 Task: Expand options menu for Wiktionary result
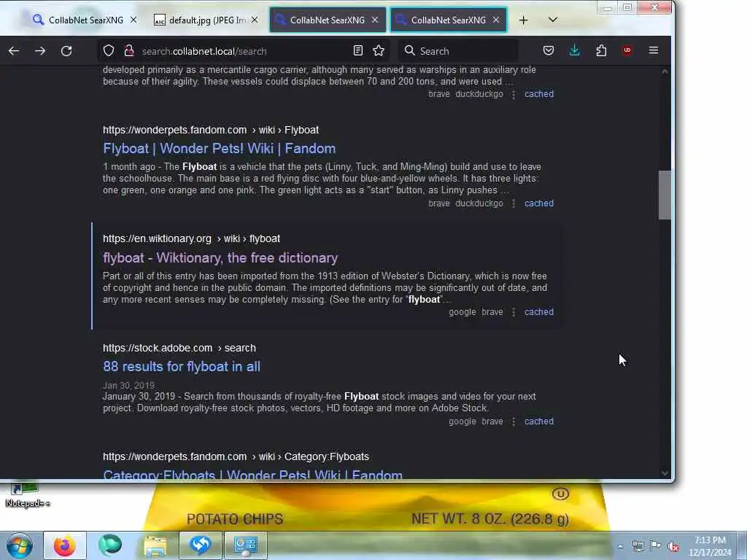click(514, 312)
